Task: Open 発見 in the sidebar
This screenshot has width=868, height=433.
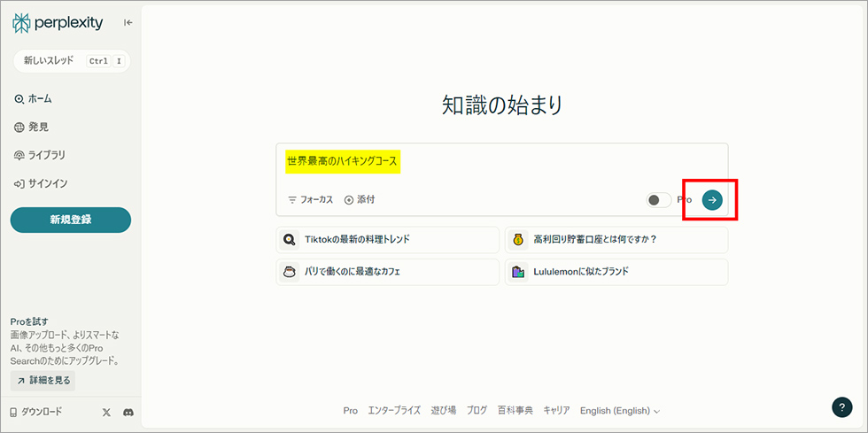Action: coord(32,128)
